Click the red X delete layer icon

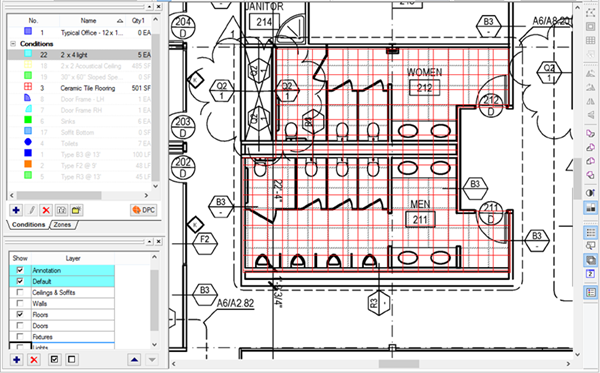(34, 360)
